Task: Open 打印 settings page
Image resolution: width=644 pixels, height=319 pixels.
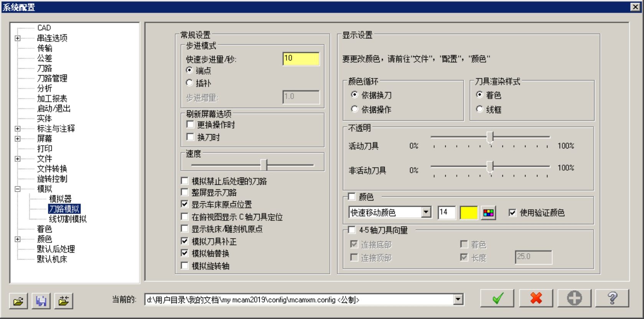Action: [44, 149]
